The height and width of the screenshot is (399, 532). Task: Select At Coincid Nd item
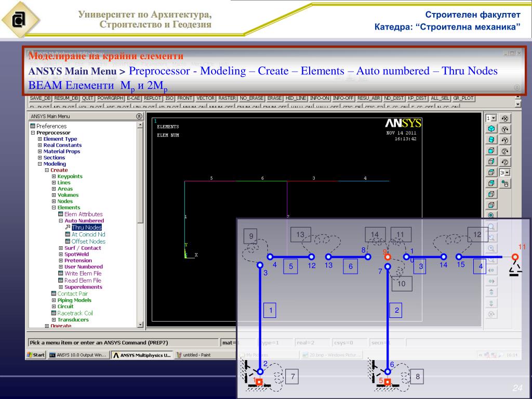pyautogui.click(x=88, y=234)
